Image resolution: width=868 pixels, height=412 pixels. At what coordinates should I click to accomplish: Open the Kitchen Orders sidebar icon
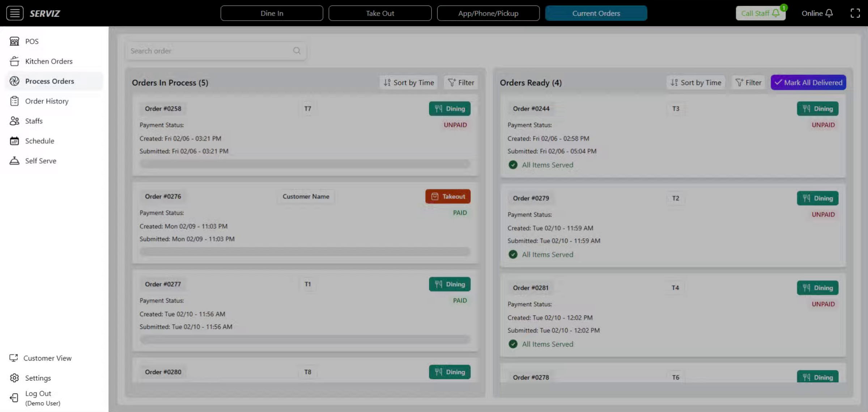point(14,61)
